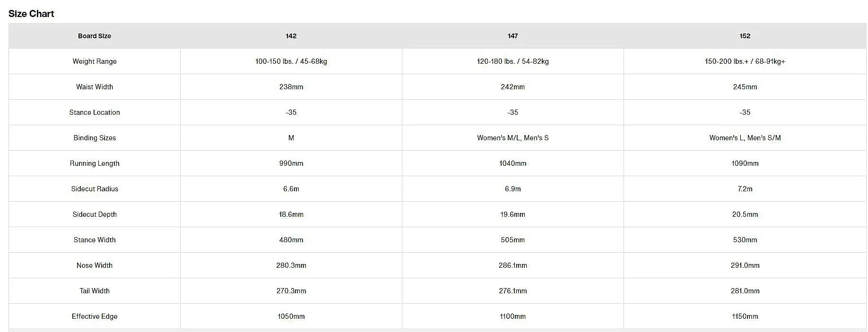Select the 530mm stance width value
The width and height of the screenshot is (868, 332).
tap(745, 240)
